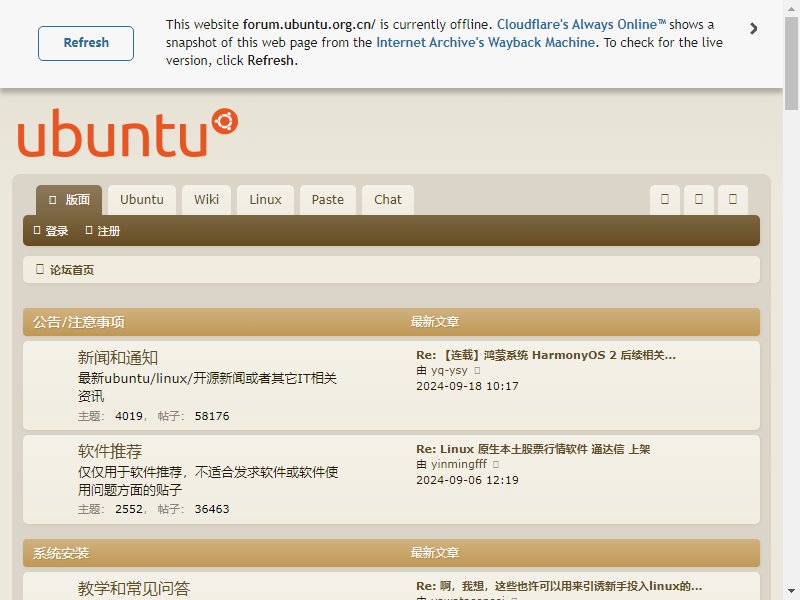Image resolution: width=800 pixels, height=600 pixels.
Task: Open the Wiki tab
Action: [206, 200]
